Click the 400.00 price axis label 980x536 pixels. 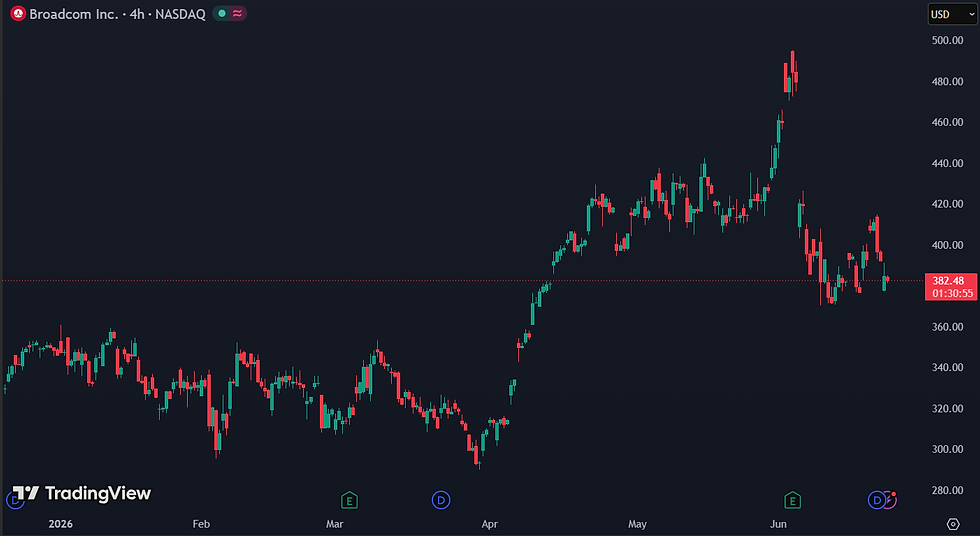pyautogui.click(x=948, y=245)
